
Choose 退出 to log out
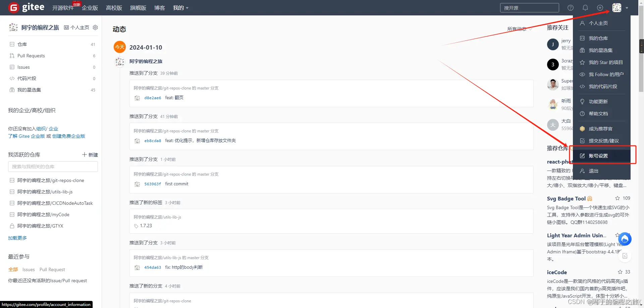pyautogui.click(x=602, y=171)
